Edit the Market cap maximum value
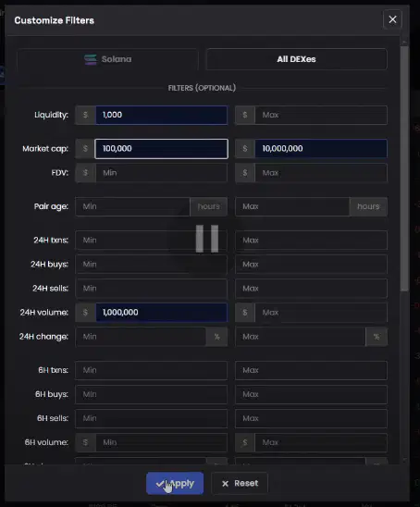This screenshot has width=420, height=507. click(x=321, y=149)
